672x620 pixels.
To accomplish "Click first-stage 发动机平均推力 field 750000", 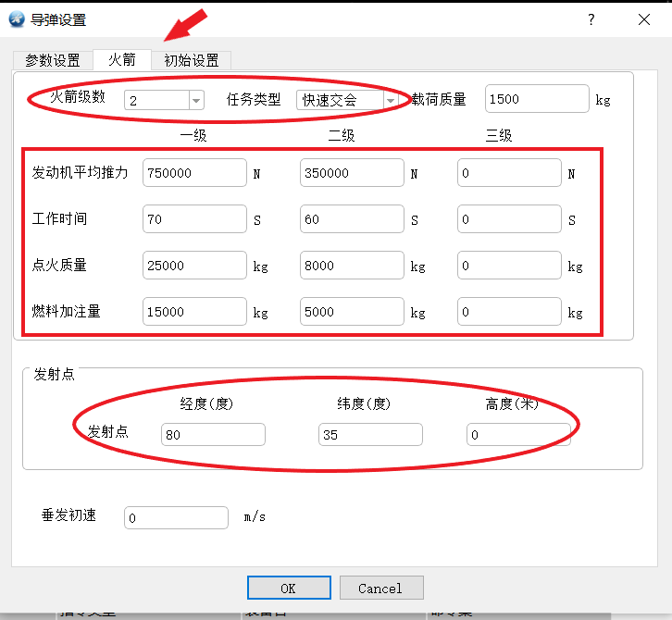I will [194, 173].
